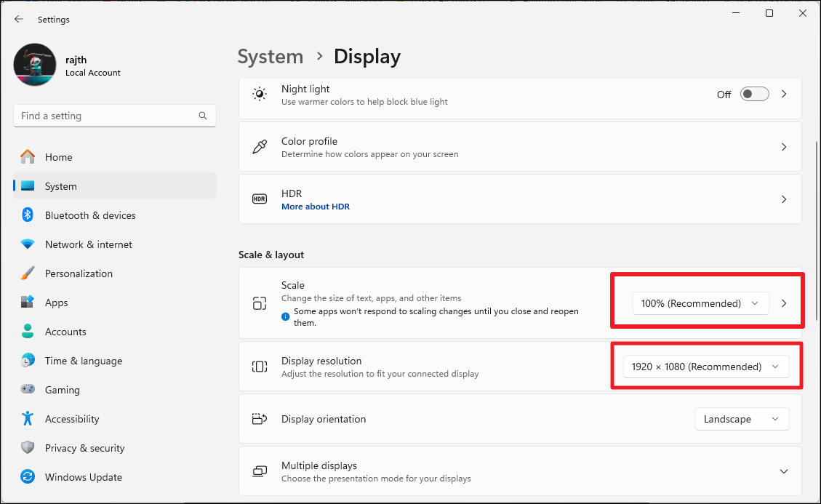Click the More about HDR link
This screenshot has height=504, width=821.
click(x=316, y=207)
